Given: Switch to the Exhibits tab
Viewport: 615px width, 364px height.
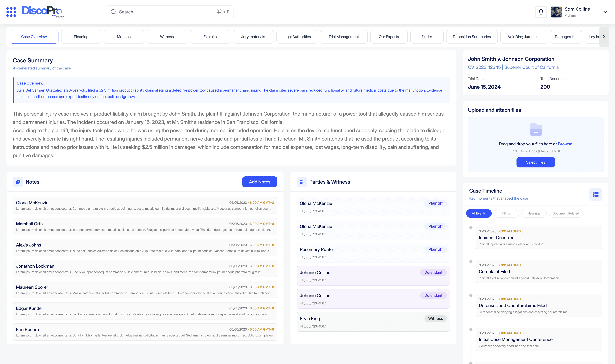Looking at the screenshot, I should click(210, 37).
